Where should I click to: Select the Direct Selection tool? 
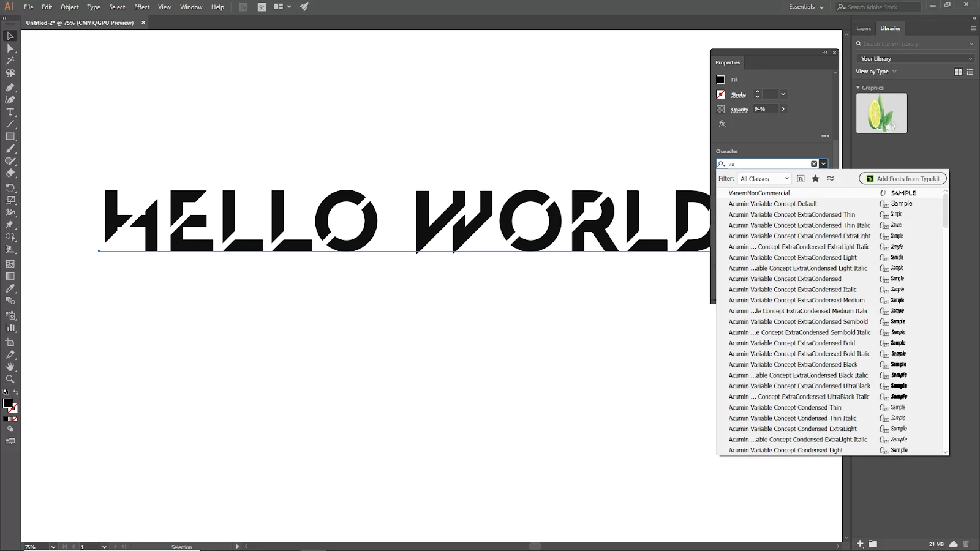pyautogui.click(x=10, y=48)
